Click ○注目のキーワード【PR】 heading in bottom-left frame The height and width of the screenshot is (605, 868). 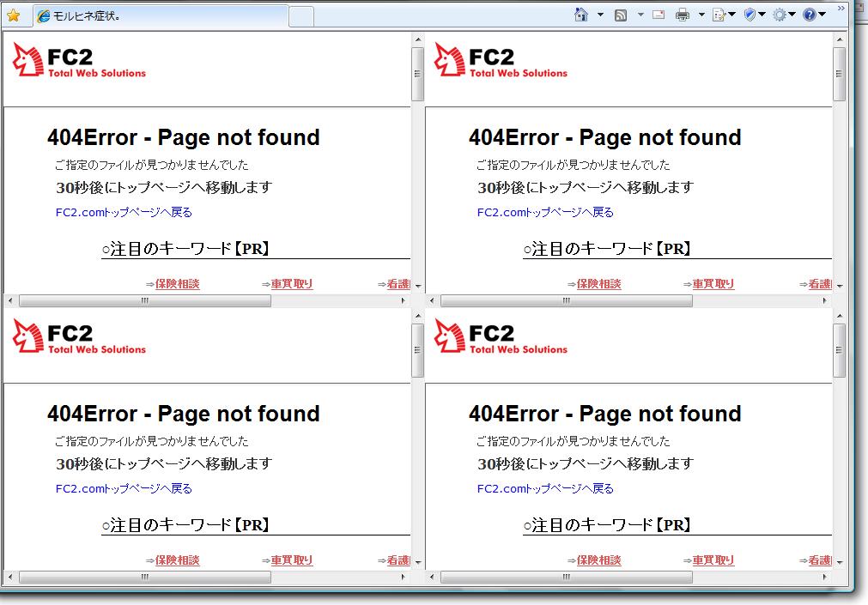click(x=185, y=524)
